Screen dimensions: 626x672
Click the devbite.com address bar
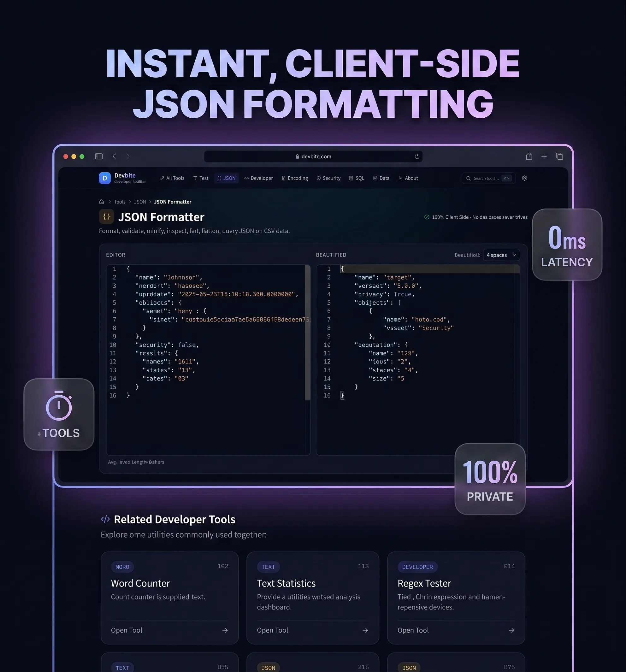point(313,156)
